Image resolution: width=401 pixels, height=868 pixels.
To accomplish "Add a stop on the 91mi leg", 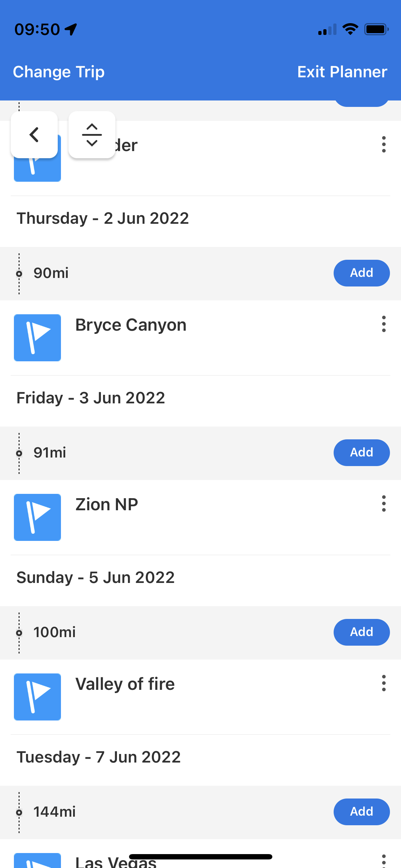I will click(x=361, y=453).
